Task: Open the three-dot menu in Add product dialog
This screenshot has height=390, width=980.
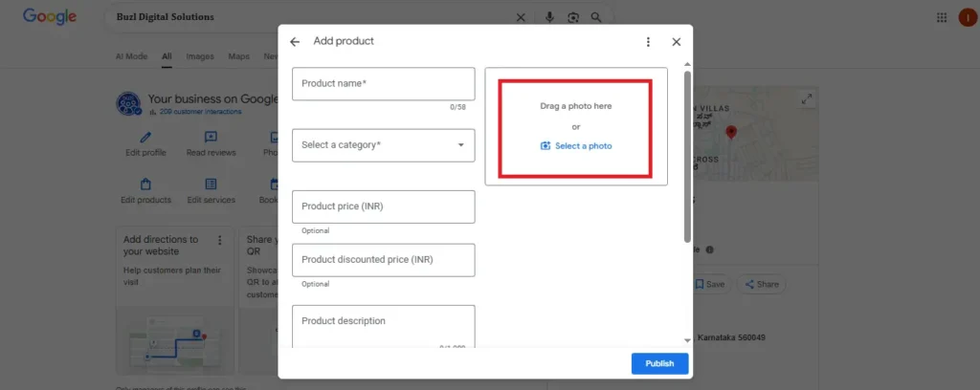Action: pyautogui.click(x=648, y=42)
